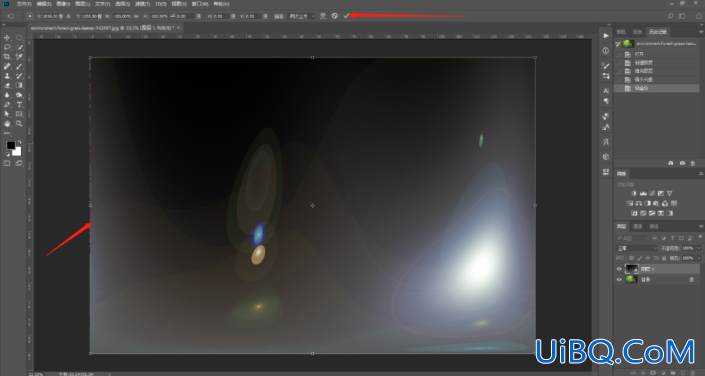Open the layer opacity slider dropdown

[699, 248]
